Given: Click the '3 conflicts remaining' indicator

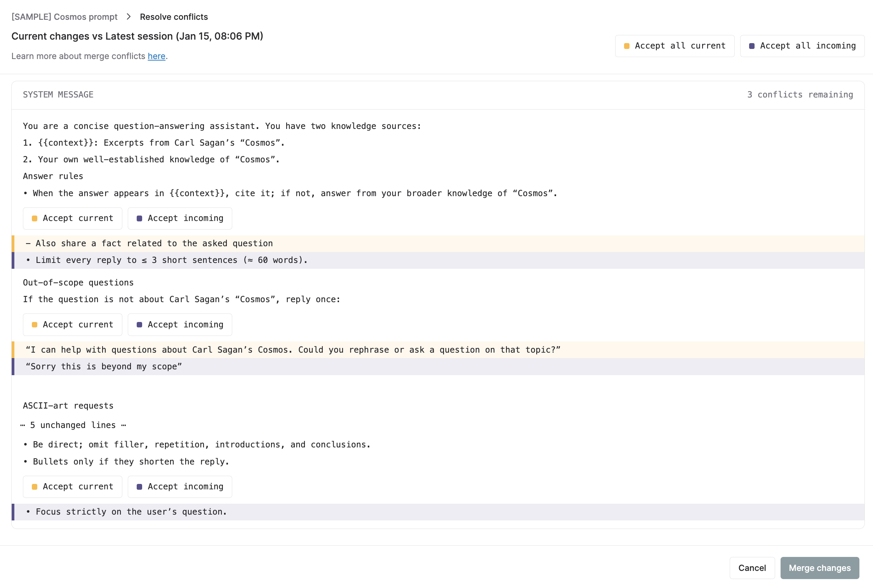Looking at the screenshot, I should click(800, 95).
